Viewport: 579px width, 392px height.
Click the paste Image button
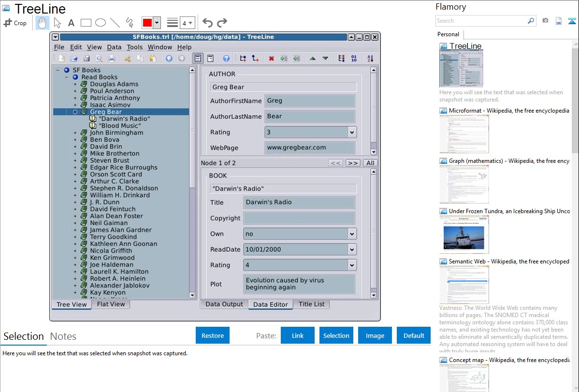375,335
